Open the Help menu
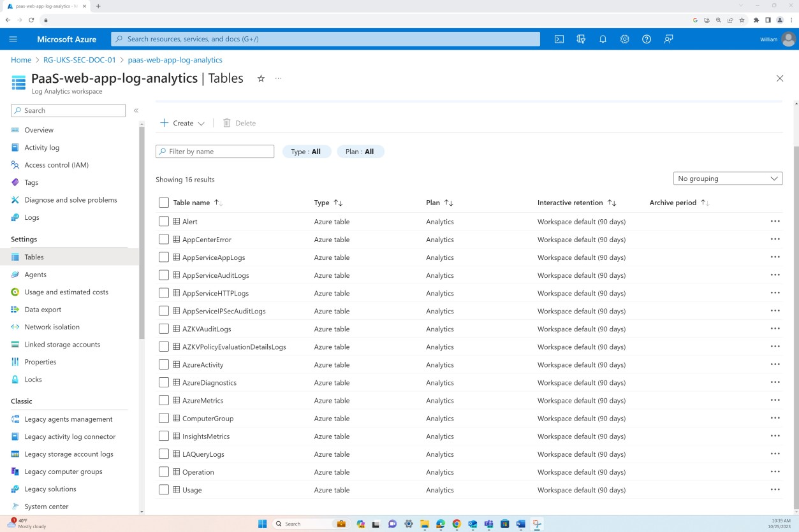Viewport: 799px width, 532px height. pos(647,39)
